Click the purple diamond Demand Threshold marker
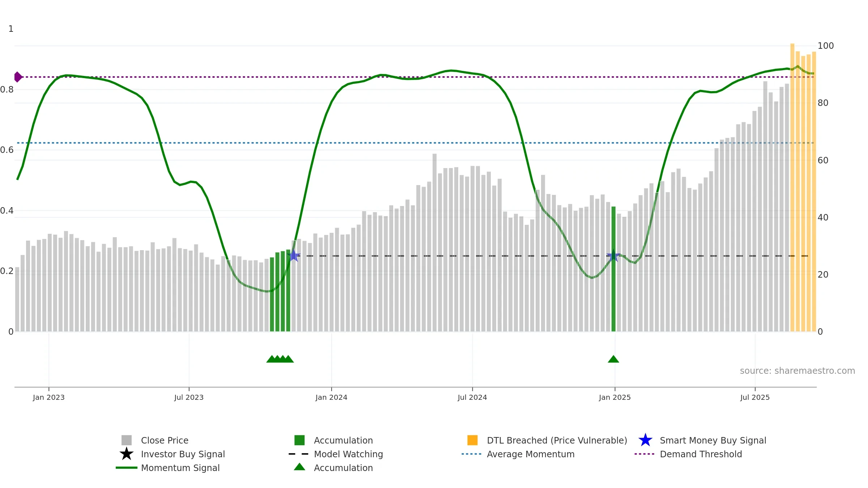 (18, 77)
